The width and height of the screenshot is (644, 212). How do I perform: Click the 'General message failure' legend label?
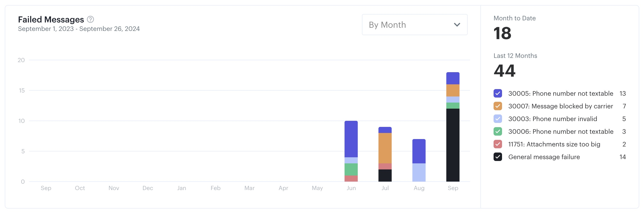pyautogui.click(x=544, y=157)
